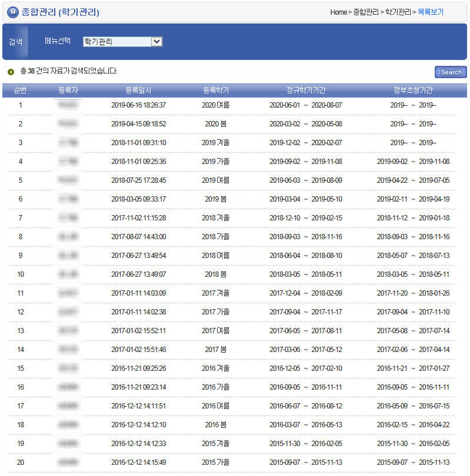This screenshot has width=470, height=476.
Task: Click the 등록일시 column header
Action: [138, 90]
